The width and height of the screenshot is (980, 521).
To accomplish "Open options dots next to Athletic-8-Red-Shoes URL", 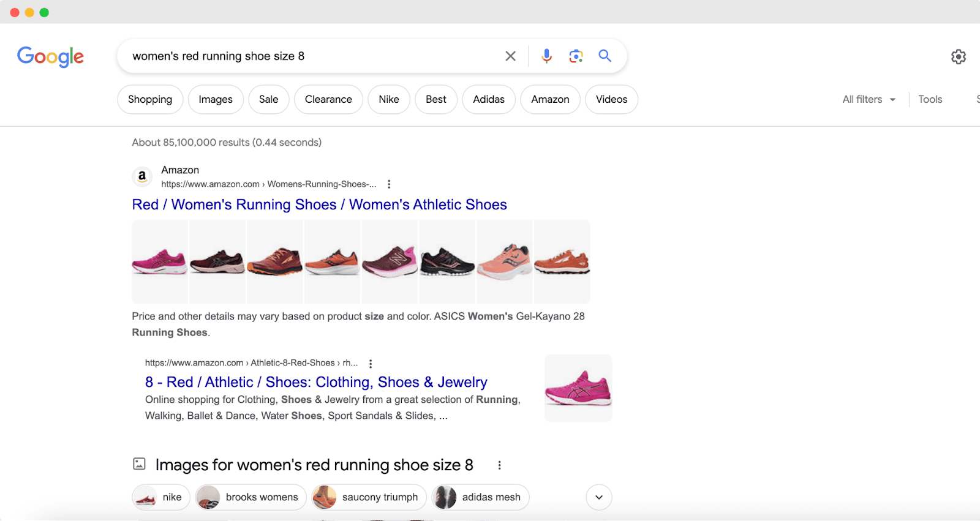I will click(371, 364).
